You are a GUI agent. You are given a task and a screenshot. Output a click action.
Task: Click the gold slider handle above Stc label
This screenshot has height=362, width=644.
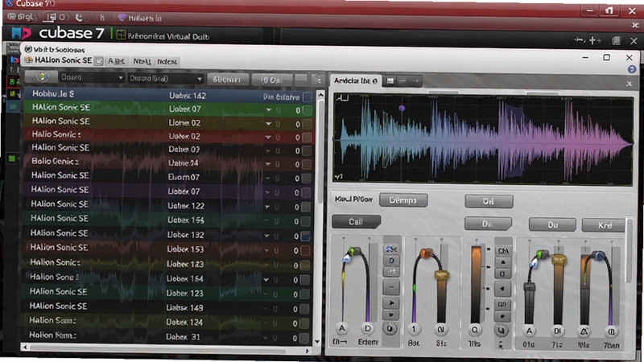coord(440,274)
